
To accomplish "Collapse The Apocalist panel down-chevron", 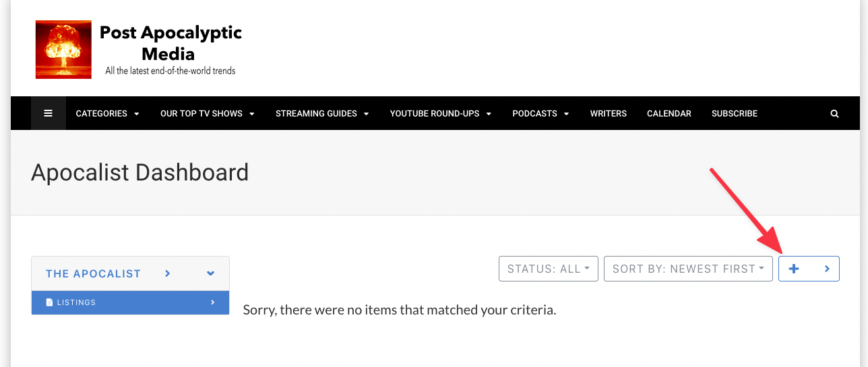I will tap(210, 273).
